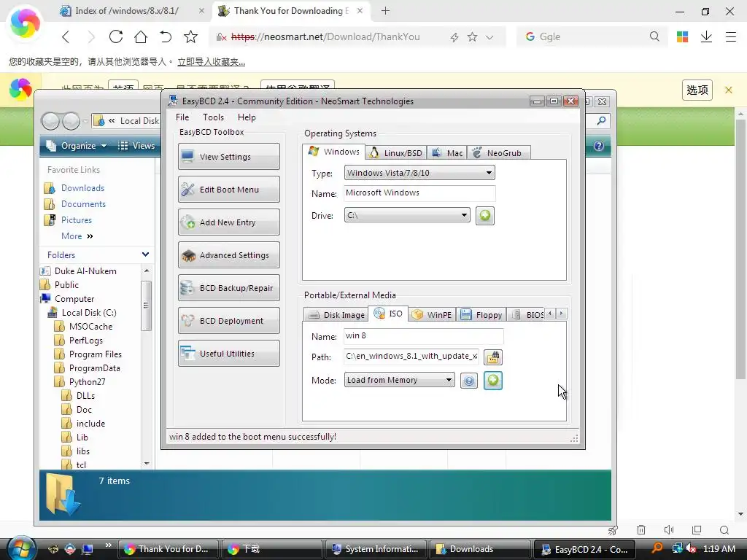
Task: Open the EasyBCD File menu
Action: tap(182, 117)
